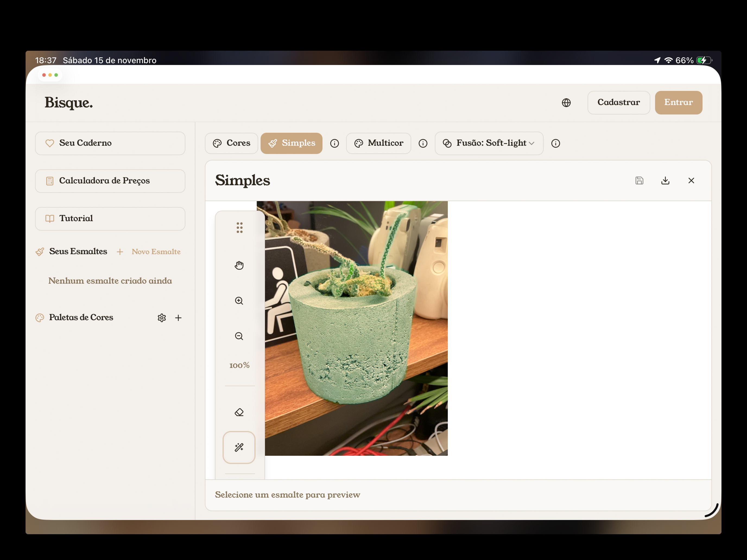This screenshot has height=560, width=747.
Task: Click the heart icon on Seu Caderno
Action: (50, 144)
